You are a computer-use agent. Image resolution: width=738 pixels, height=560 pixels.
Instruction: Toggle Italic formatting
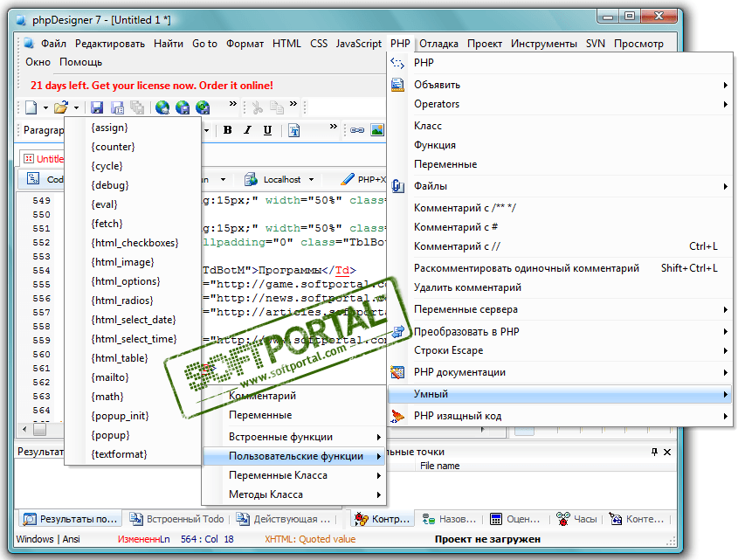[247, 130]
